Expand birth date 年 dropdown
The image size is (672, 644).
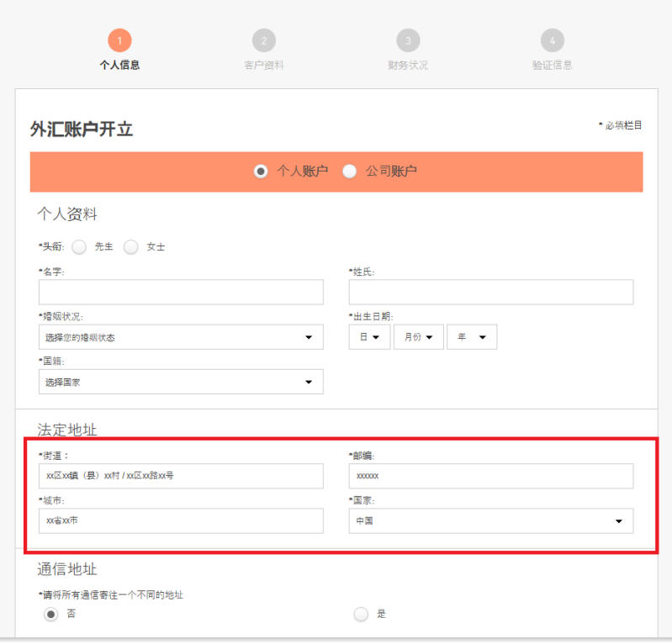point(472,337)
